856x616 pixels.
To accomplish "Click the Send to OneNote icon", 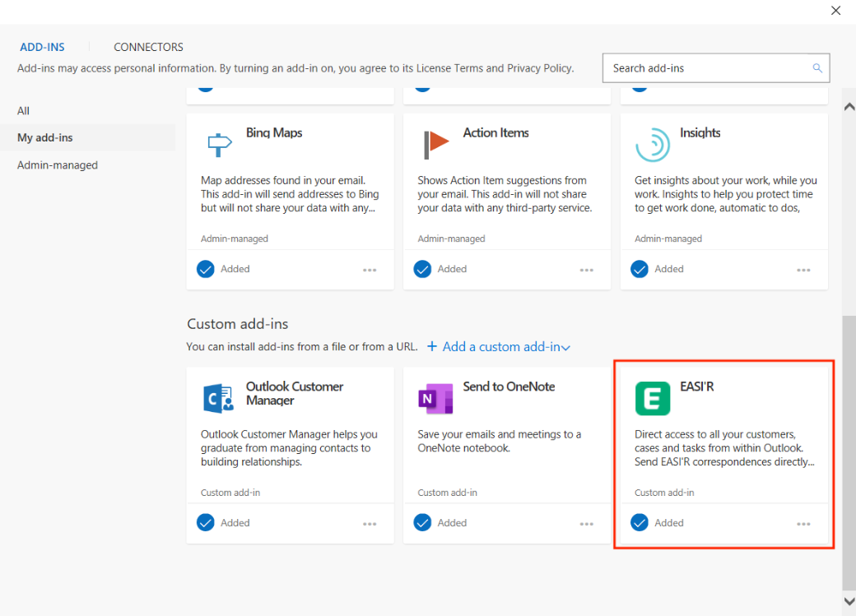I will [x=435, y=398].
